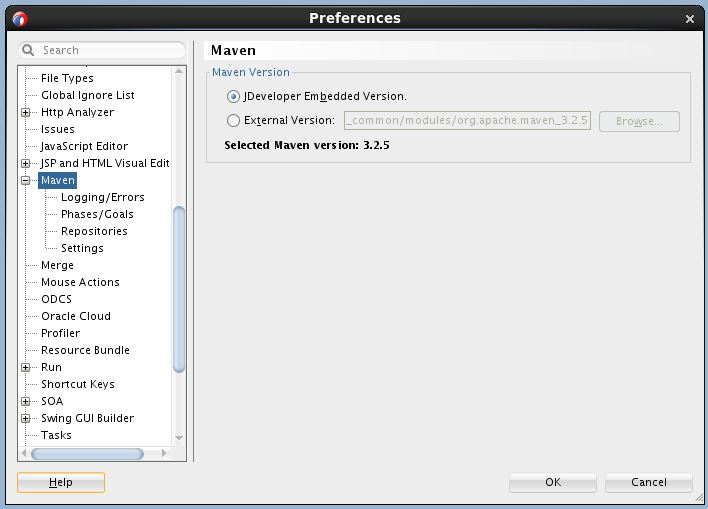Open Help for Maven preferences
708x509 pixels.
[61, 482]
